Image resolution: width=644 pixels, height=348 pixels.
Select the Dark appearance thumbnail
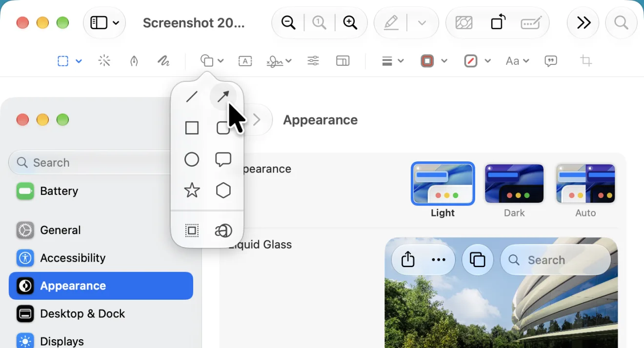click(514, 183)
